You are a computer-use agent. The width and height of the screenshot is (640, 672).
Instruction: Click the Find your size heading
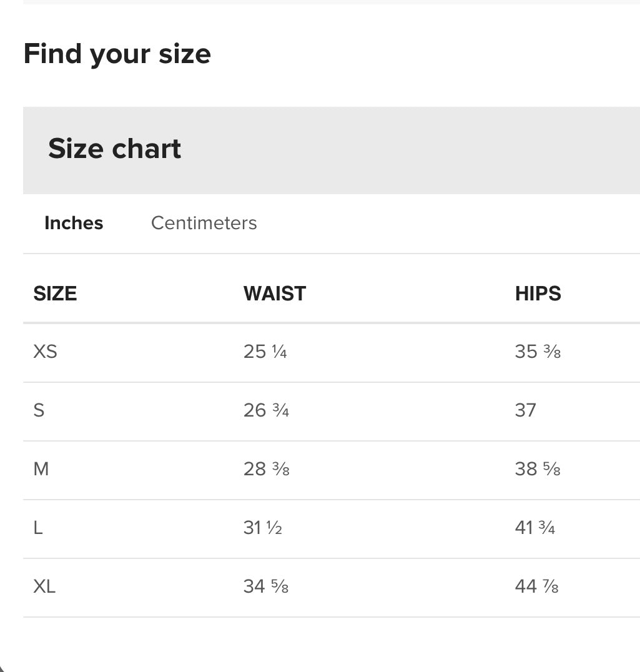click(x=117, y=54)
